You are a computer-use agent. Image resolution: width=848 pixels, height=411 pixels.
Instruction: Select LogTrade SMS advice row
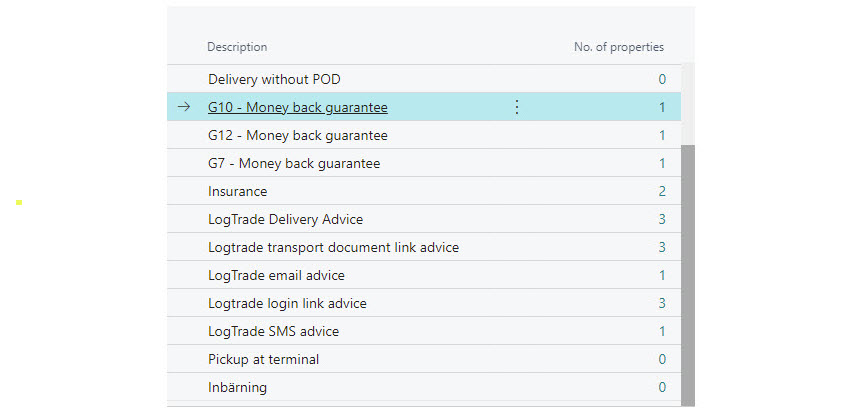click(424, 332)
